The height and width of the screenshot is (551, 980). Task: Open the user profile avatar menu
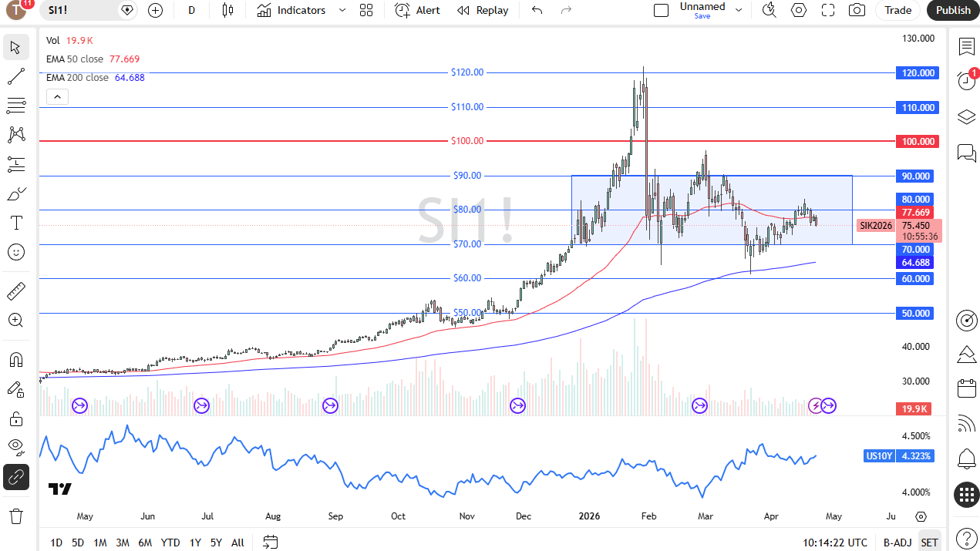click(x=15, y=10)
